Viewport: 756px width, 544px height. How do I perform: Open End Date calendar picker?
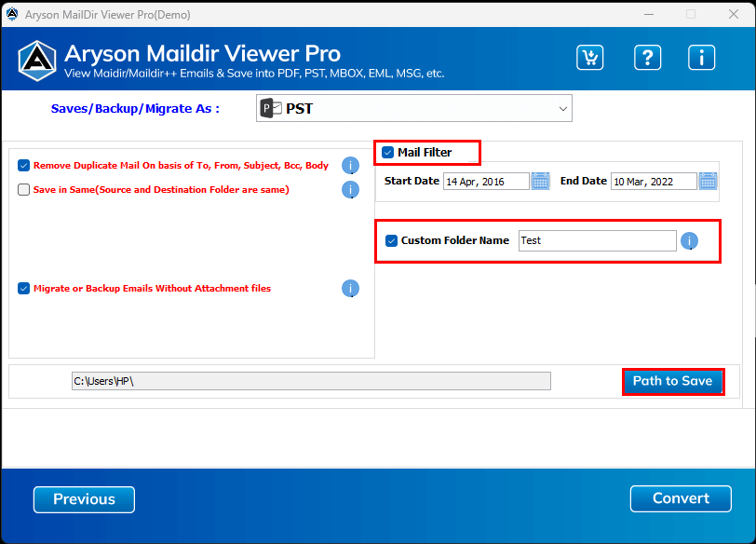coord(708,182)
